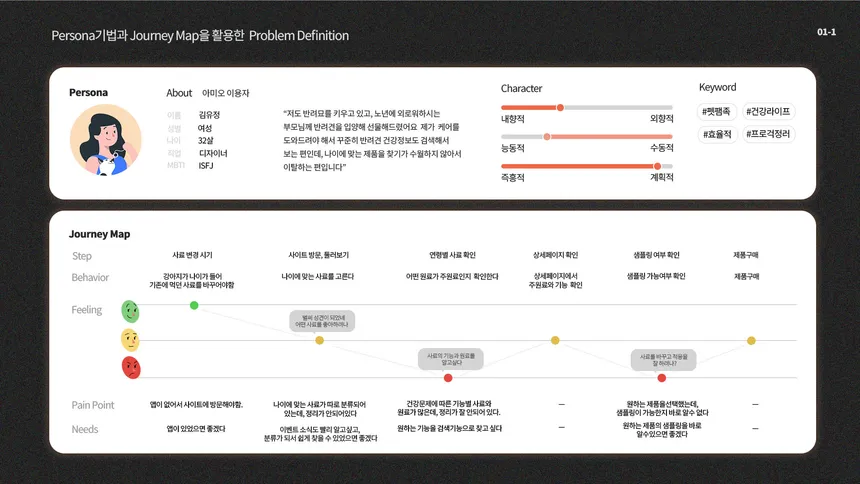This screenshot has height=484, width=860.
Task: Click the age value 32살
Action: pos(206,140)
